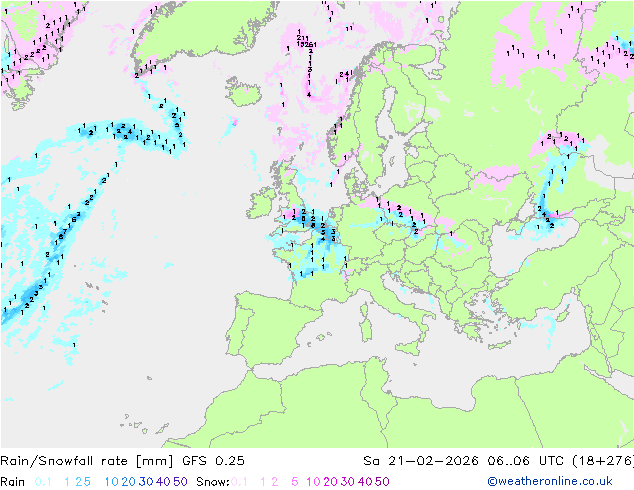634x490 pixels.
Task: Click snow legend value 20
Action: click(x=330, y=482)
